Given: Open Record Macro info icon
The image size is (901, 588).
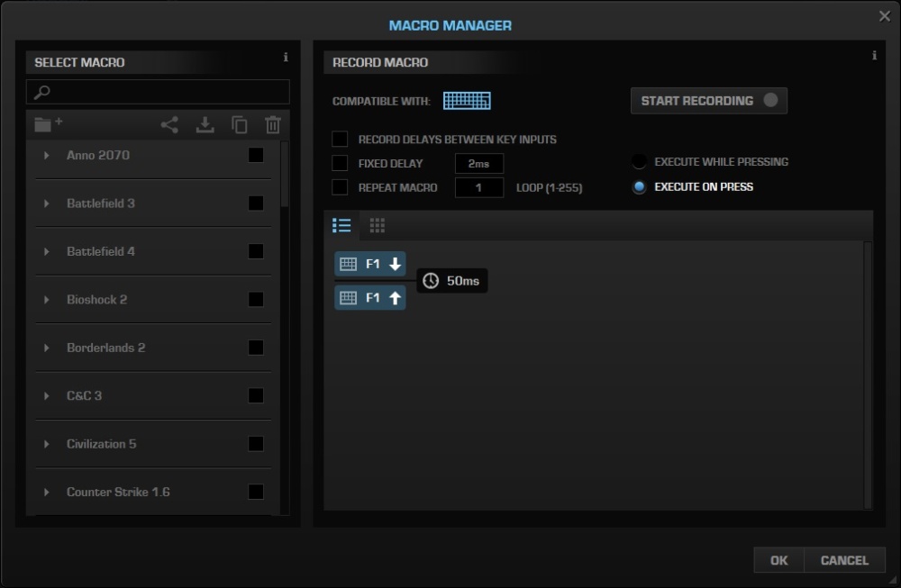Looking at the screenshot, I should point(874,55).
